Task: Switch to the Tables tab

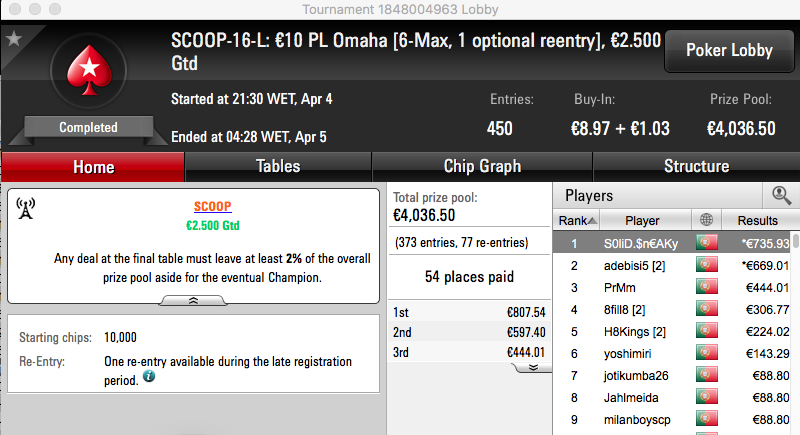Action: pos(278,166)
